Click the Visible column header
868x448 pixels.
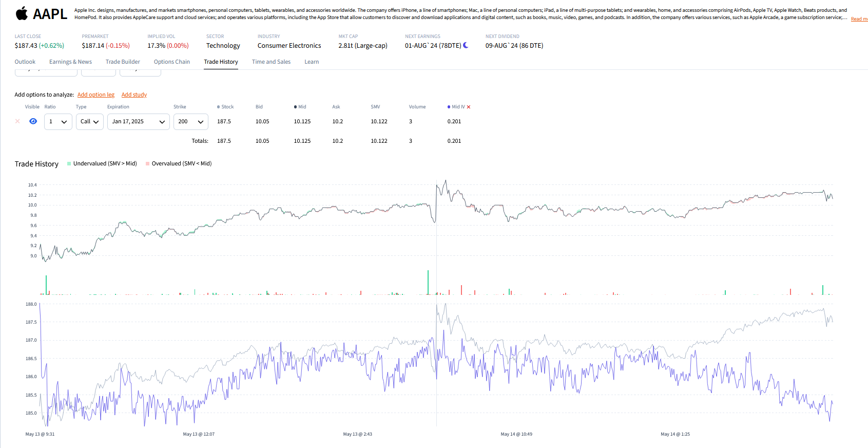(32, 107)
